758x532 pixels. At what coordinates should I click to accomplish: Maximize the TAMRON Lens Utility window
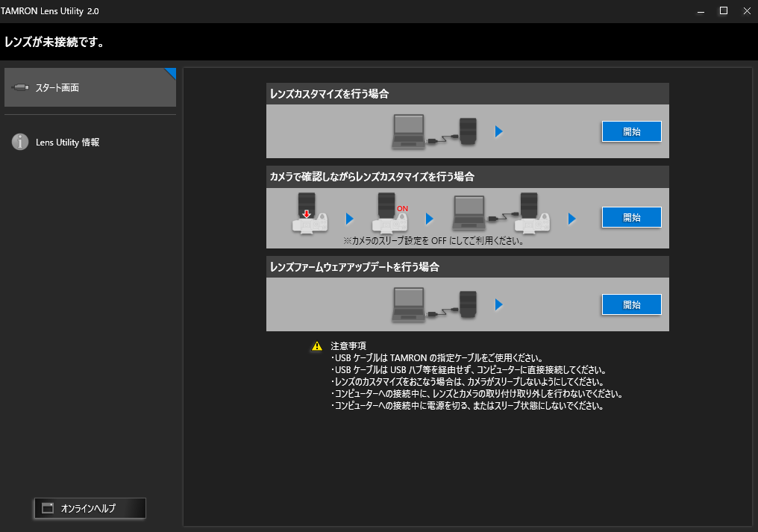point(724,10)
